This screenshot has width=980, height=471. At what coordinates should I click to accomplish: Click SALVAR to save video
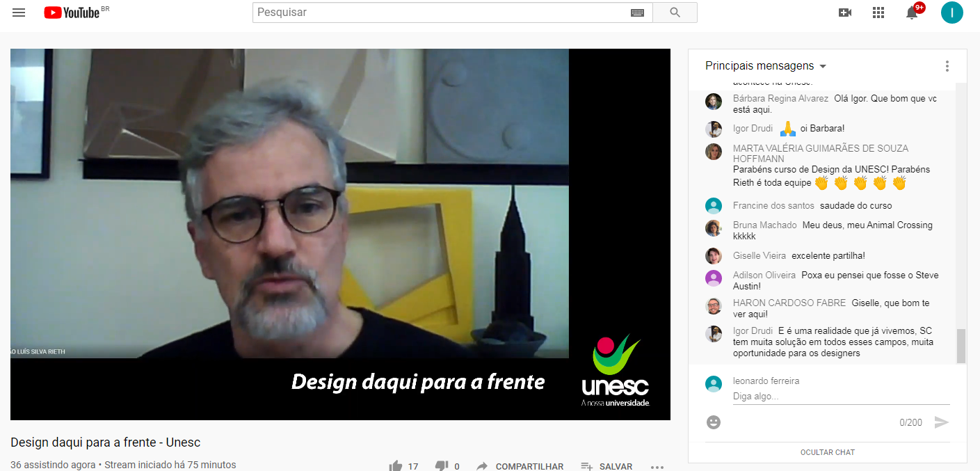point(607,466)
